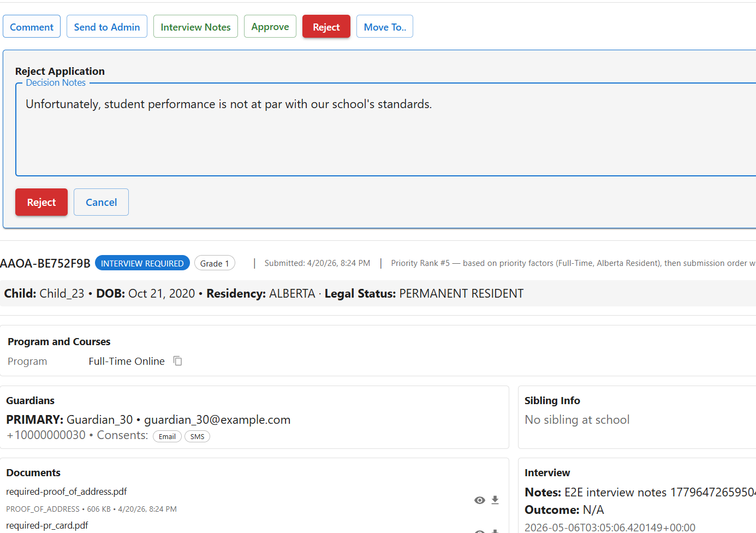Select application ID AAOA-BE752F9B text
The height and width of the screenshot is (533, 756).
tap(45, 263)
